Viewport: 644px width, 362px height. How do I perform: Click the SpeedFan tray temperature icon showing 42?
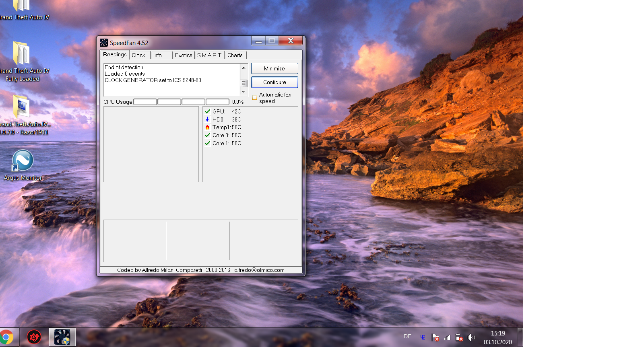tap(423, 337)
